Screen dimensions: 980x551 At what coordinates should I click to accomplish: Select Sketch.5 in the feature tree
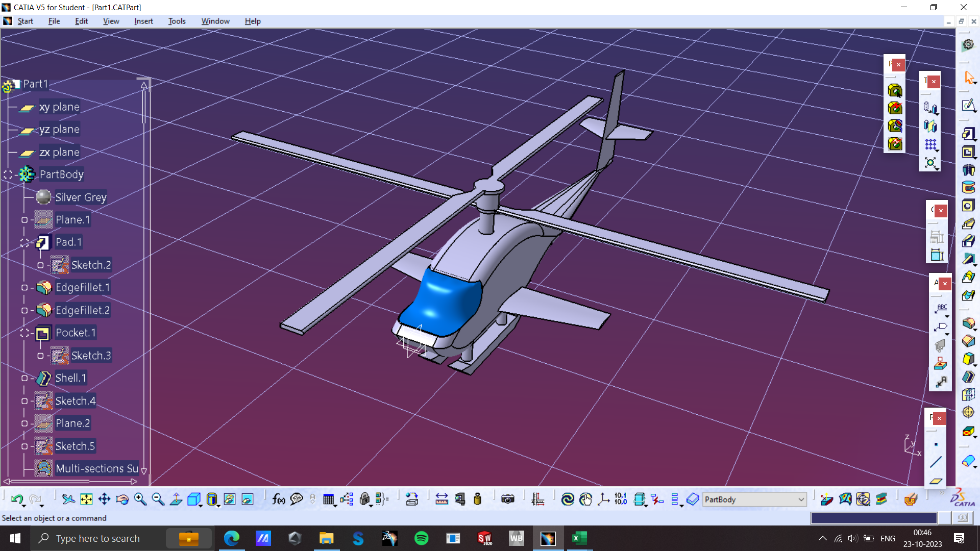(75, 445)
